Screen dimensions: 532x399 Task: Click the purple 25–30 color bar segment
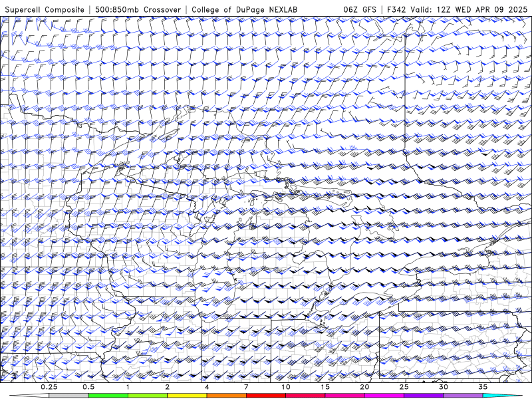pos(424,396)
